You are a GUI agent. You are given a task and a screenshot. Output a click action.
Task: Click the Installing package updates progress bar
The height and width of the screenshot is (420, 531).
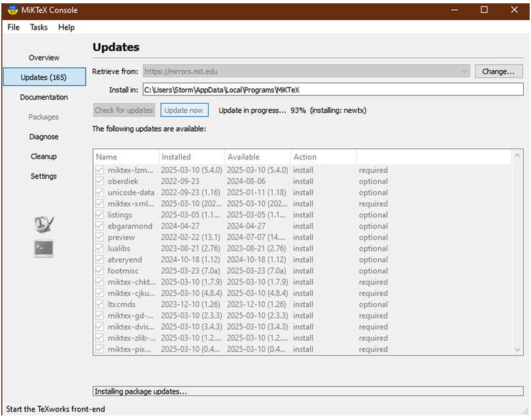pos(308,391)
